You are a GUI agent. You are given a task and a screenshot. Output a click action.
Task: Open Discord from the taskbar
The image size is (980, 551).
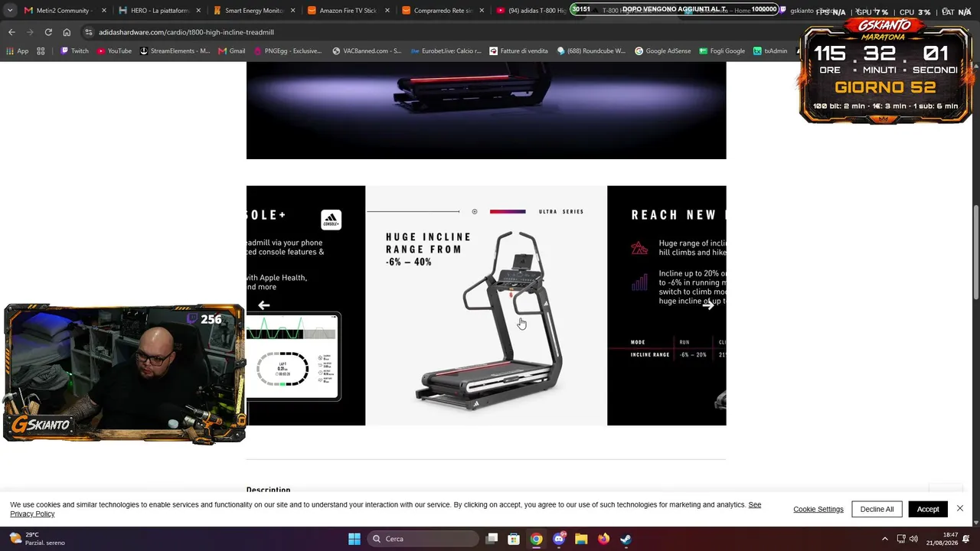(x=559, y=539)
